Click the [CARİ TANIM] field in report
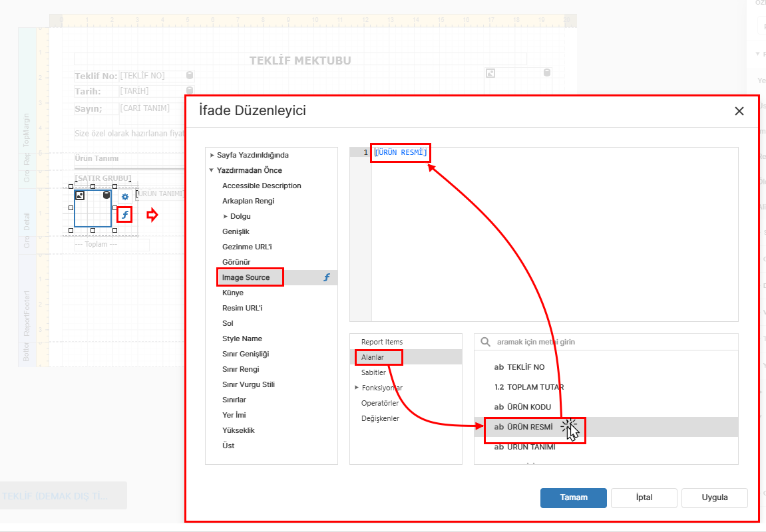The height and width of the screenshot is (532, 766). pyautogui.click(x=144, y=108)
